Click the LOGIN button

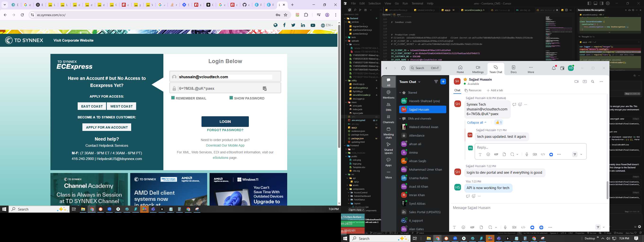coord(225,121)
